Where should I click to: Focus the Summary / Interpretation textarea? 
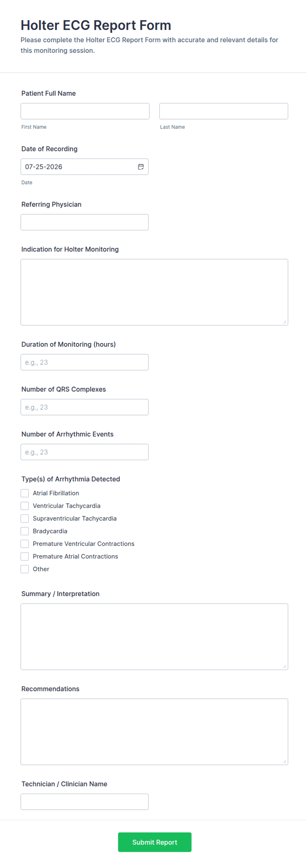(154, 637)
